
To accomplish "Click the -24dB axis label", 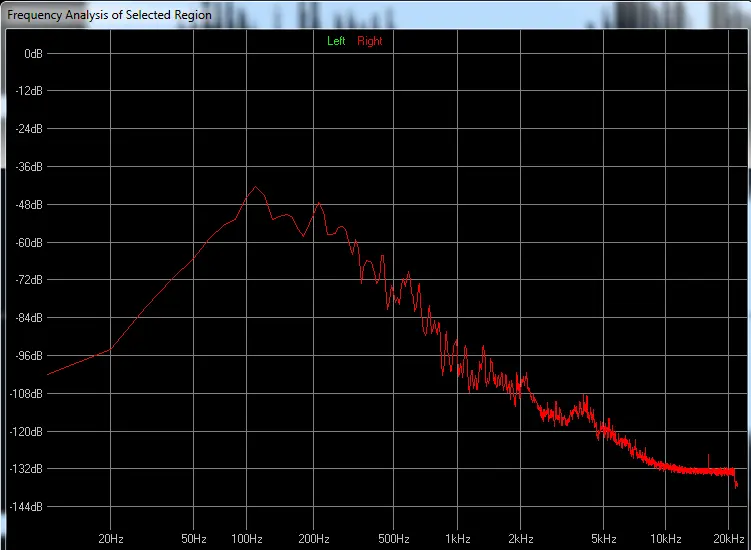I will pos(29,129).
